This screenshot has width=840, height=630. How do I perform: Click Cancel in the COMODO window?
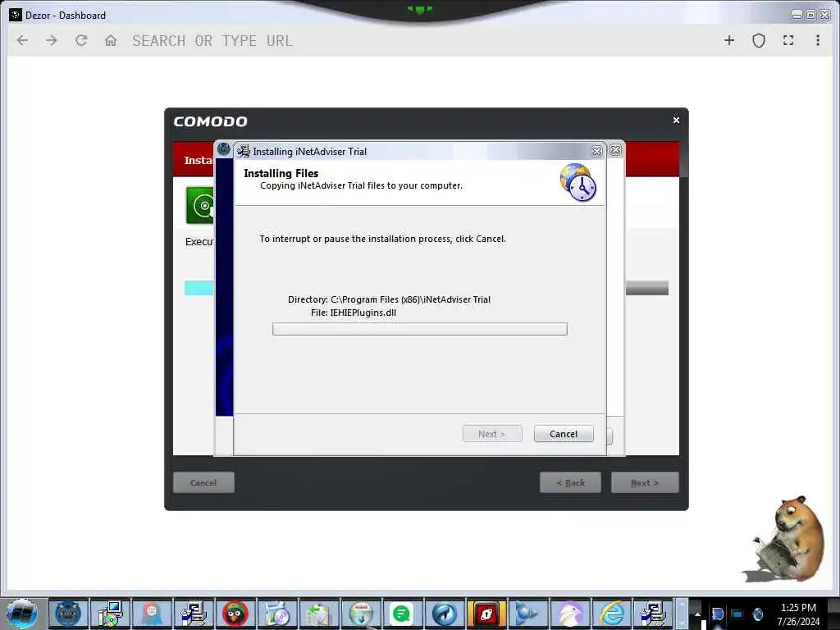pyautogui.click(x=203, y=482)
